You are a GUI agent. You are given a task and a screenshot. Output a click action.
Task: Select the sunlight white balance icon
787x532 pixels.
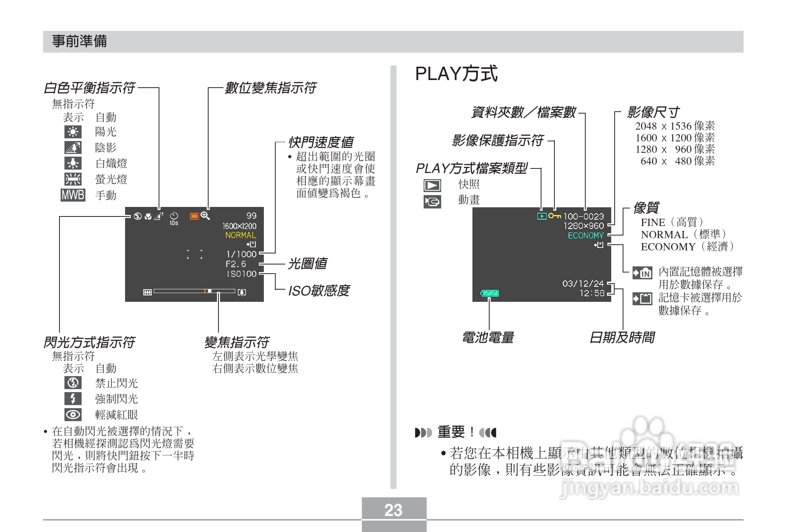[72, 132]
